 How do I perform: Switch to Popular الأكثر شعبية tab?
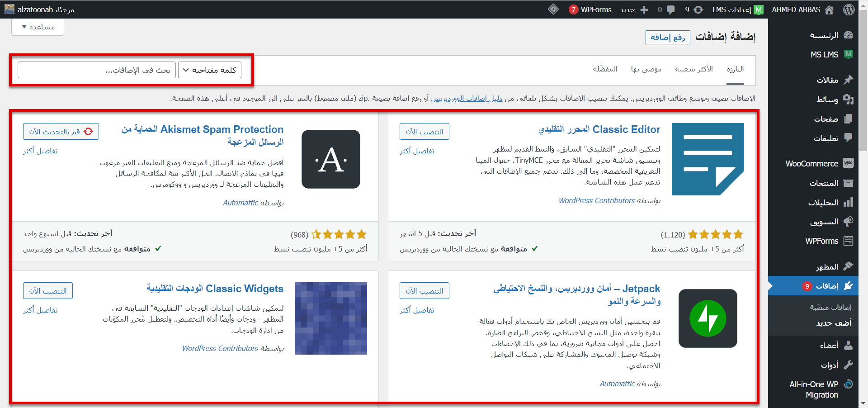pos(694,69)
